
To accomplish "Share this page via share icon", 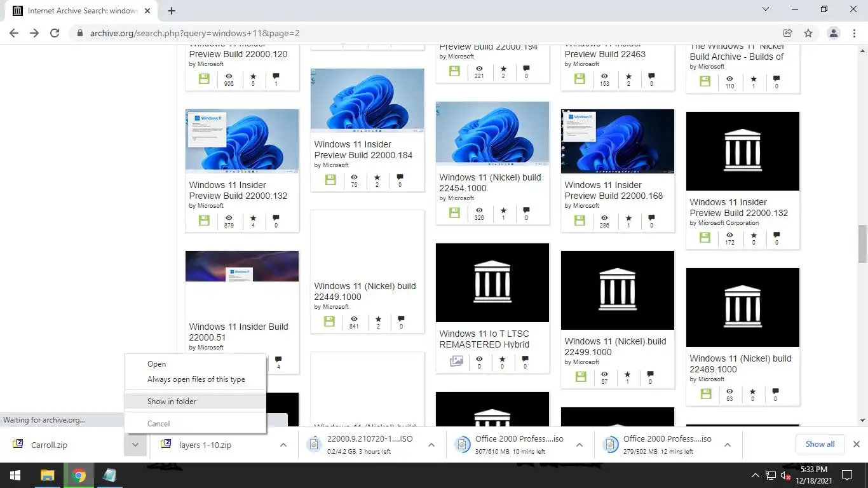I will click(787, 33).
